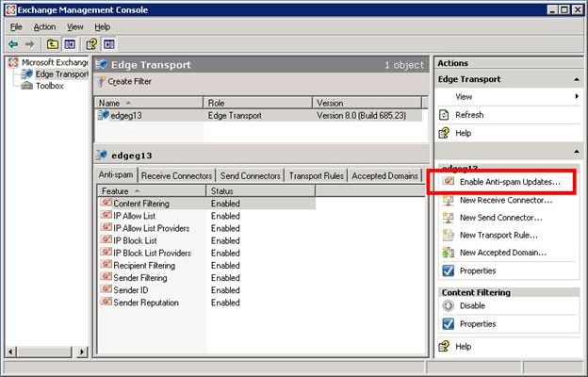Sort by the Status column header
This screenshot has width=588, height=377.
tap(261, 191)
